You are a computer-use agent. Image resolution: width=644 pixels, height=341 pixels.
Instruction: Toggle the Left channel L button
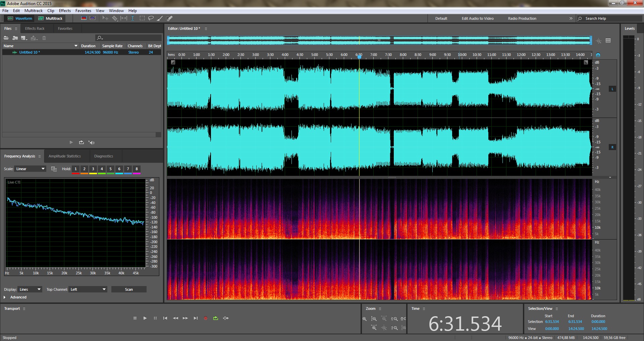pos(612,89)
